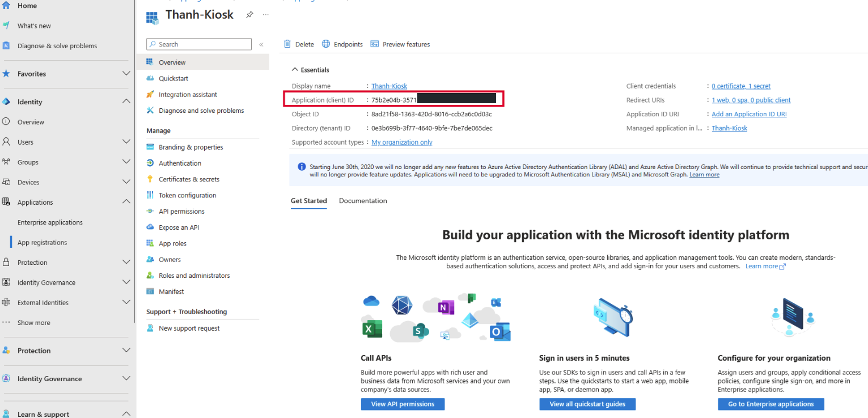Viewport: 868px width, 418px height.
Task: Click the Search box in app menu
Action: [199, 44]
